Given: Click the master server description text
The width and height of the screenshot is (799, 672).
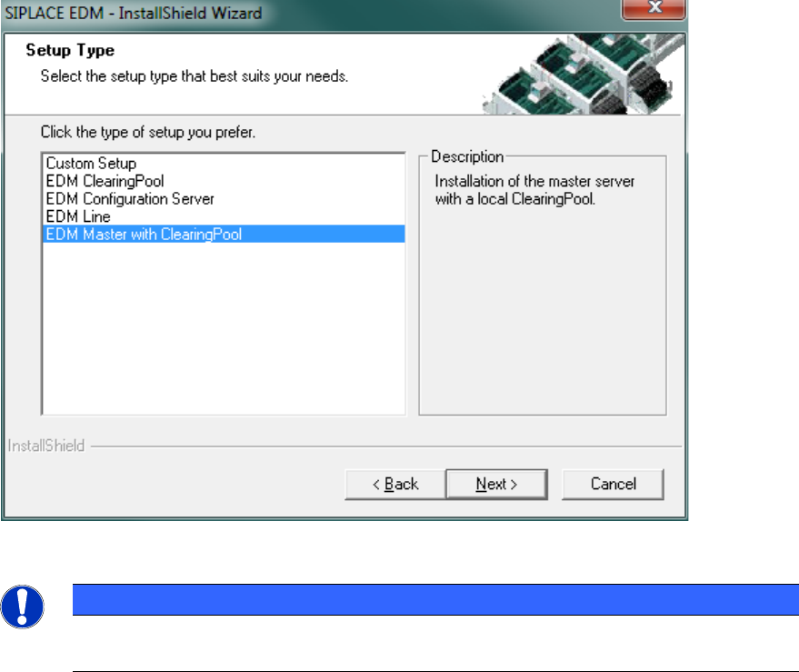Looking at the screenshot, I should point(534,190).
